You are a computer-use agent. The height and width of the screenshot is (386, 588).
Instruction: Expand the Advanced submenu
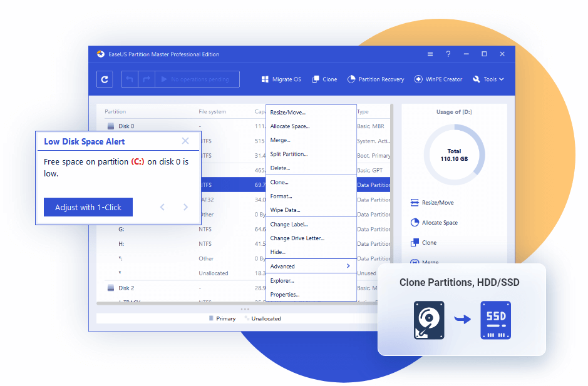tap(311, 267)
